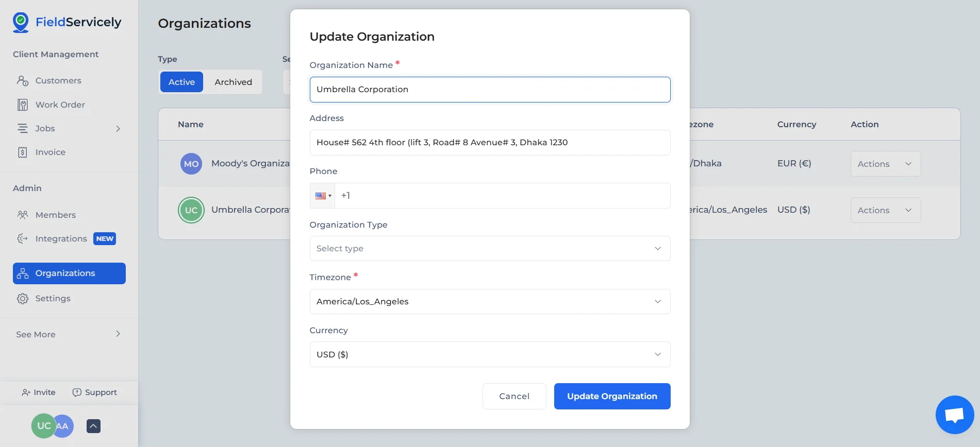Click the FieldServicely logo icon
Image resolution: width=980 pixels, height=447 pixels.
click(21, 22)
